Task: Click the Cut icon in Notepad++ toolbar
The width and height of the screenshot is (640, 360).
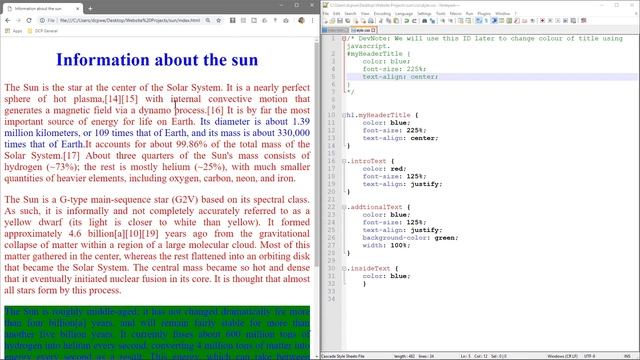Action: (x=380, y=20)
